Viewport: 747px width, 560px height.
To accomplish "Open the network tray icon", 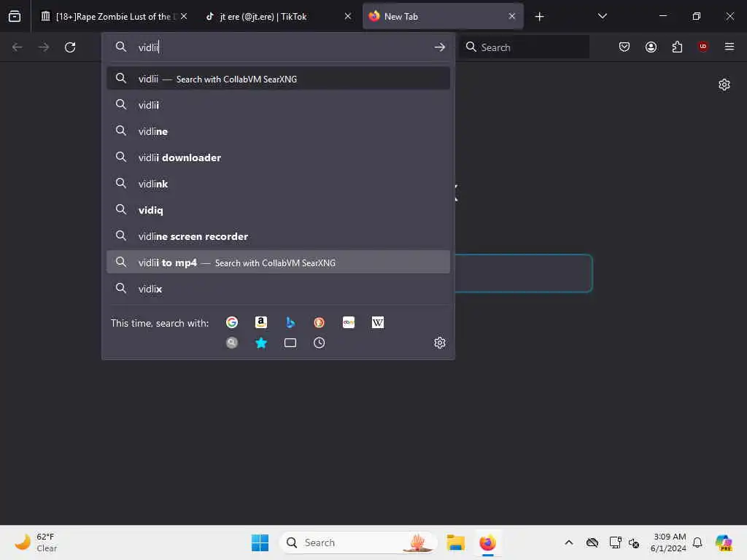I will [x=615, y=542].
